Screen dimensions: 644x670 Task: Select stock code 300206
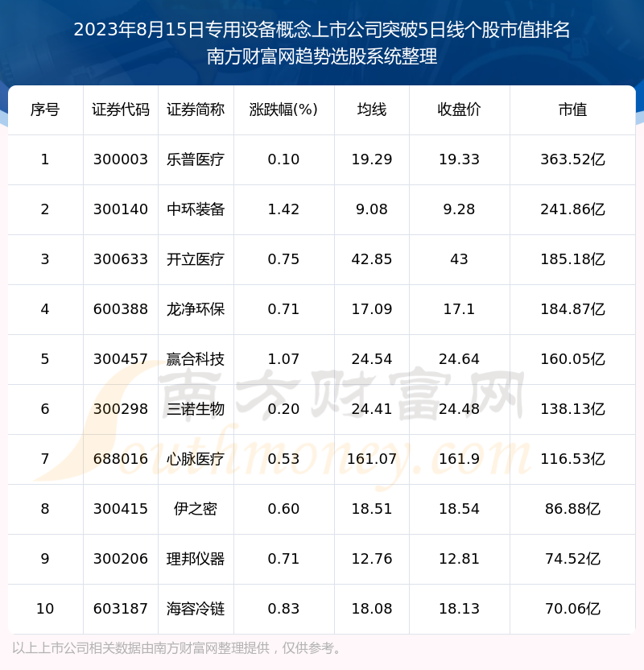click(121, 560)
